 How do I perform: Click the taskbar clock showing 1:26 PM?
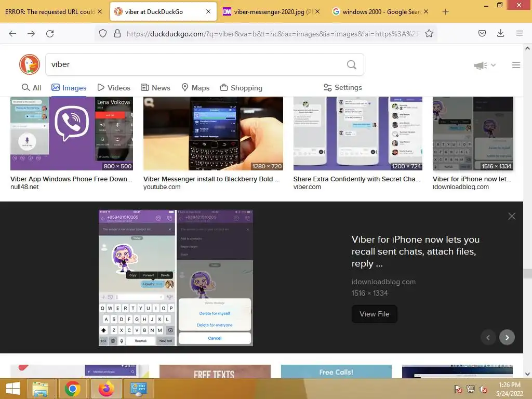pyautogui.click(x=509, y=389)
